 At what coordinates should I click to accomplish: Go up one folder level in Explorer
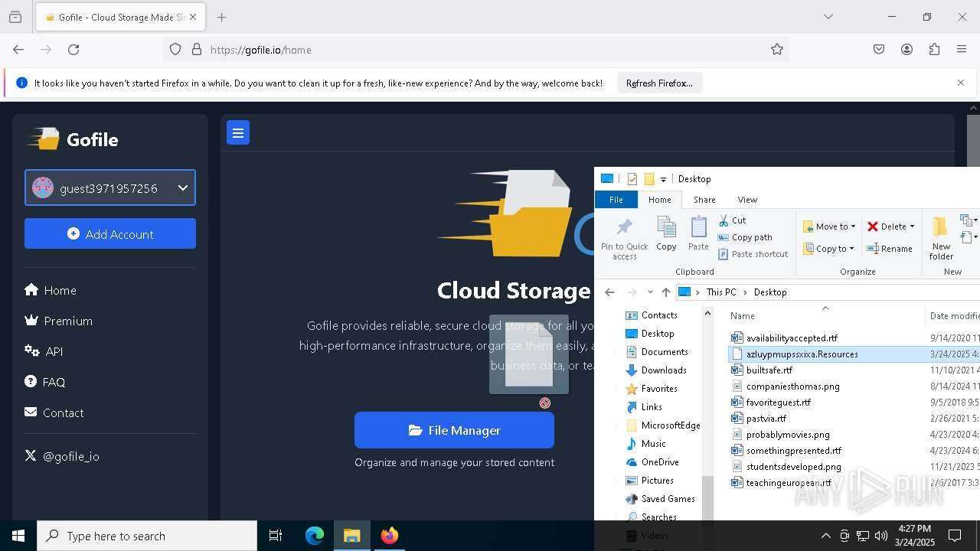coord(666,292)
